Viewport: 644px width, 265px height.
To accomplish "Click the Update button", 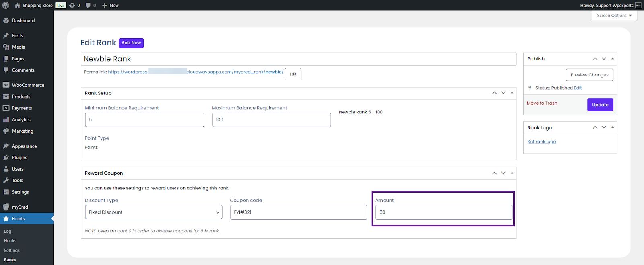I will (600, 105).
